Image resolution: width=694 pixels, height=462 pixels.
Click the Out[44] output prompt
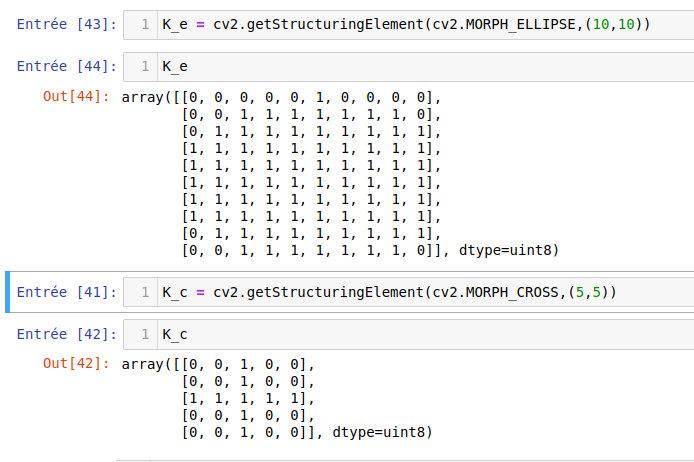pyautogui.click(x=77, y=97)
